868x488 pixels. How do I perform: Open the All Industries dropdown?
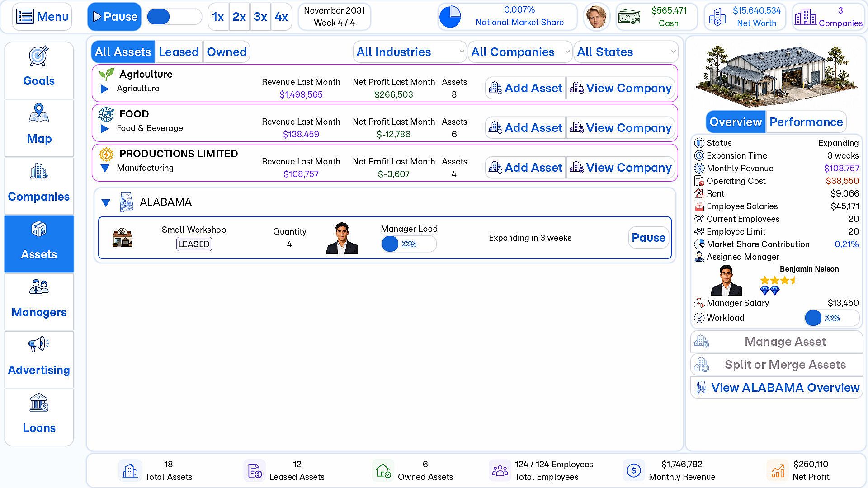(x=410, y=52)
